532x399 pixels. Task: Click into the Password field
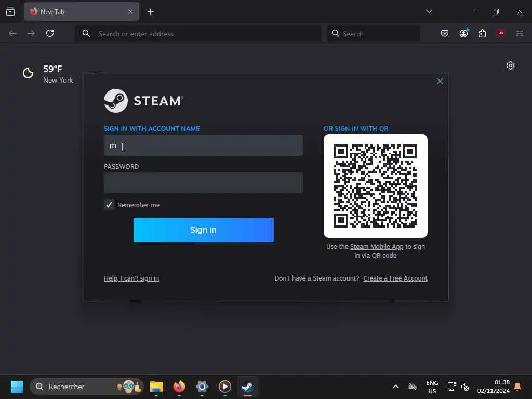point(203,183)
